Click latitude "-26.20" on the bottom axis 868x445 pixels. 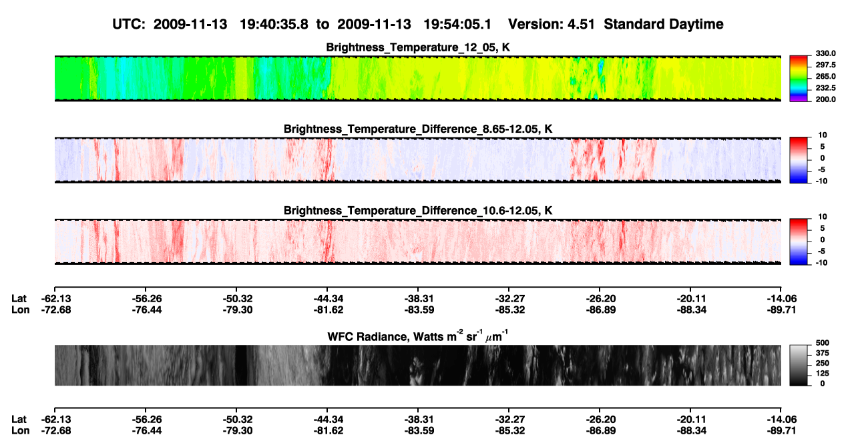600,419
